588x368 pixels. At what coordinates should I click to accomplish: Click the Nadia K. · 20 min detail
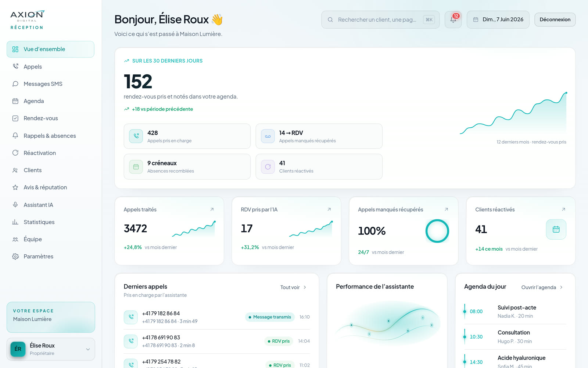[515, 316]
